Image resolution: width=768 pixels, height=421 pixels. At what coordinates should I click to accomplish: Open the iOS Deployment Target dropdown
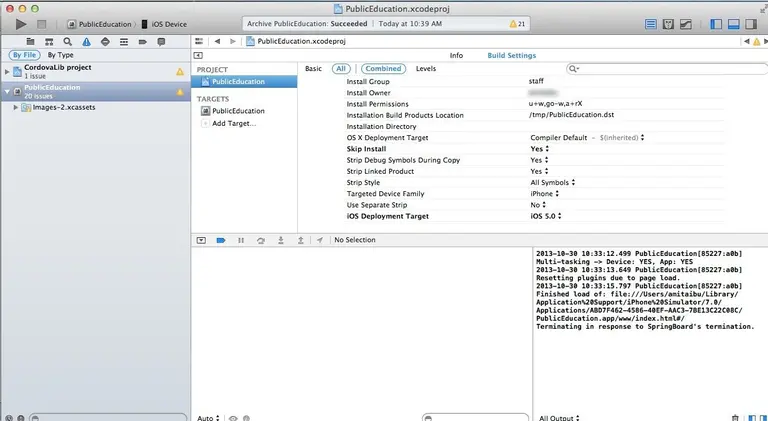coord(546,217)
